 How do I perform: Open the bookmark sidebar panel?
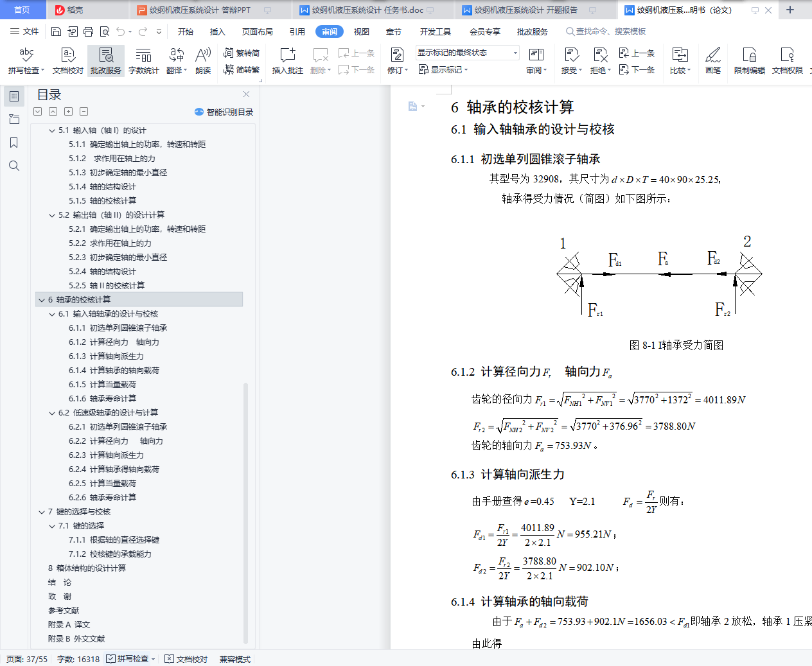(x=13, y=143)
